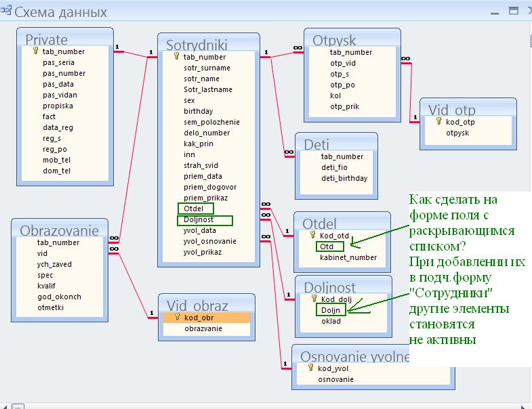Select sotr_surname field in Sotrydniki
Image resolution: width=532 pixels, height=409 pixels.
pos(207,68)
